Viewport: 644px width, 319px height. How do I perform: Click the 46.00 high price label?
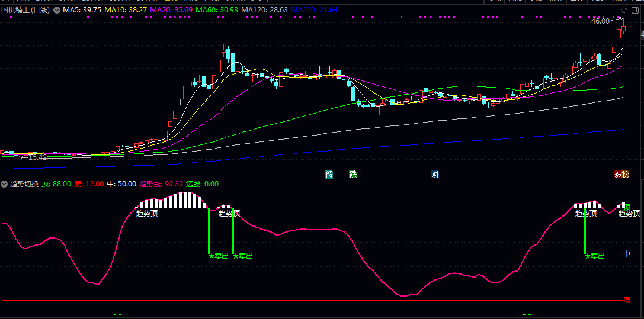pyautogui.click(x=600, y=21)
